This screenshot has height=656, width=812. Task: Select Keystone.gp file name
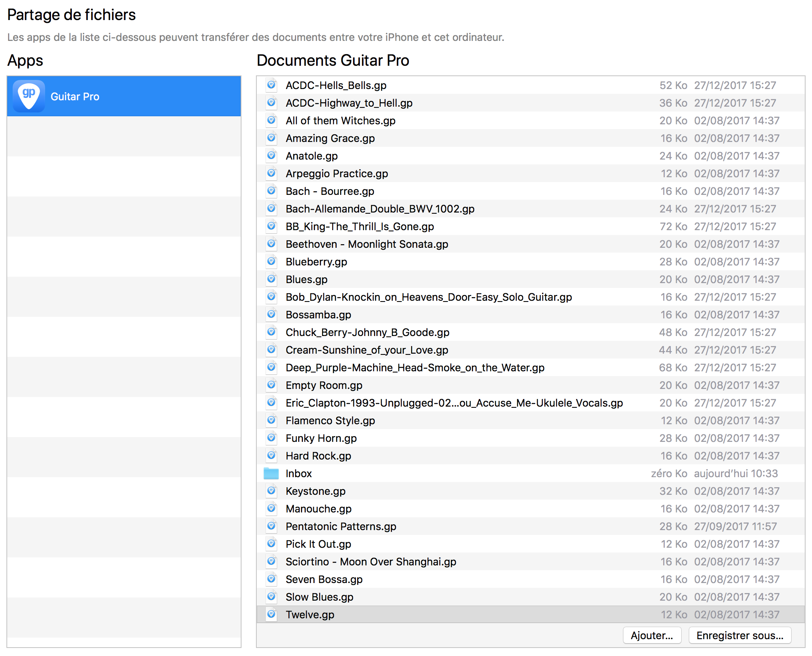(316, 491)
